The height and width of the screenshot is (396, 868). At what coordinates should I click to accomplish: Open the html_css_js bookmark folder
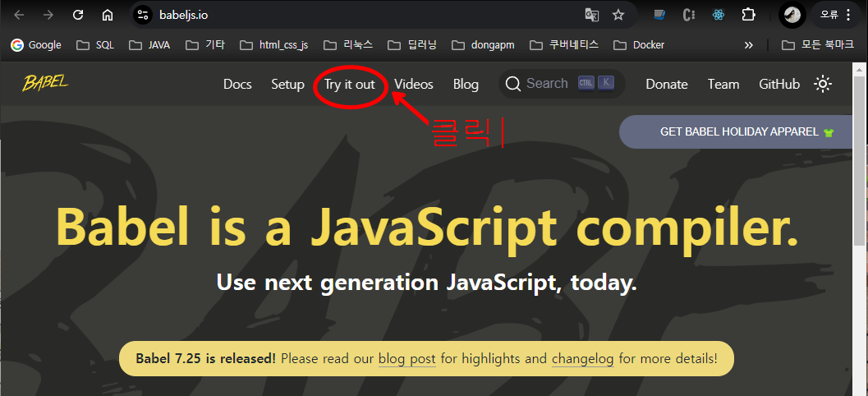[x=274, y=45]
